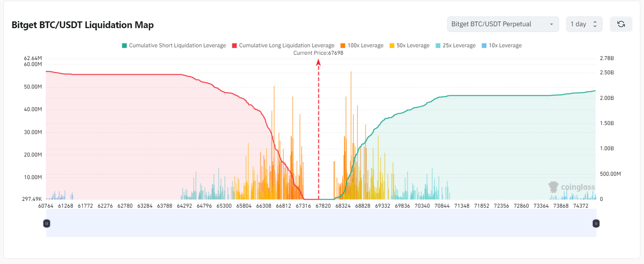Click the 66308 price axis label
Image resolution: width=644 pixels, height=264 pixels.
(x=264, y=206)
